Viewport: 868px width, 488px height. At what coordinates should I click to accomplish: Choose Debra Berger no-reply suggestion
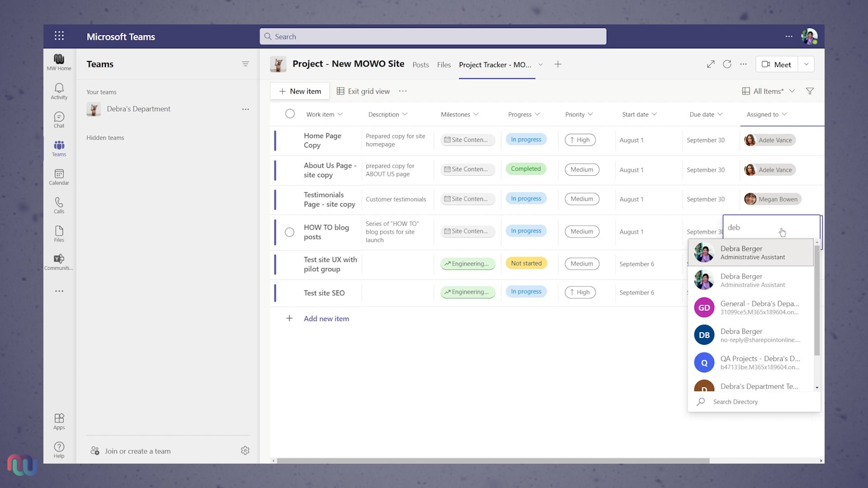coord(751,335)
